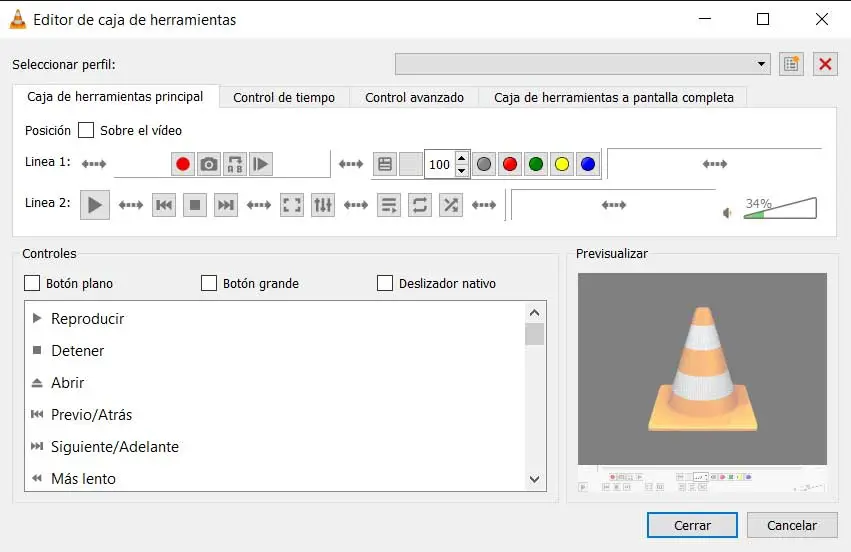Click the red teletext color button

point(510,164)
